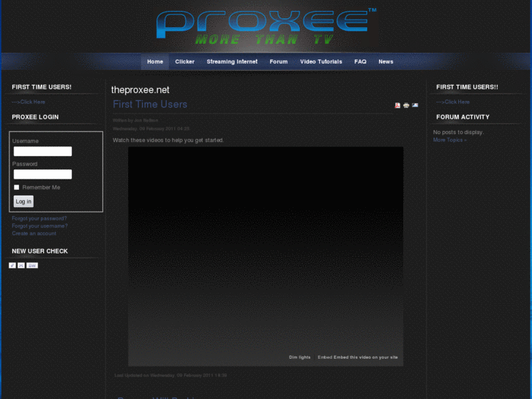Click the email article icon

point(415,105)
